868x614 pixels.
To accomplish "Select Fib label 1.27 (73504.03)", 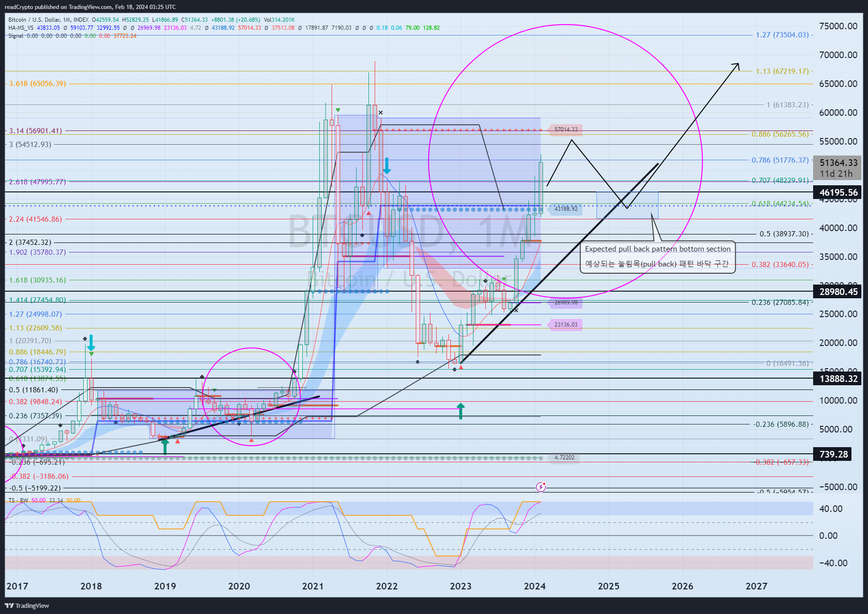I will point(782,35).
